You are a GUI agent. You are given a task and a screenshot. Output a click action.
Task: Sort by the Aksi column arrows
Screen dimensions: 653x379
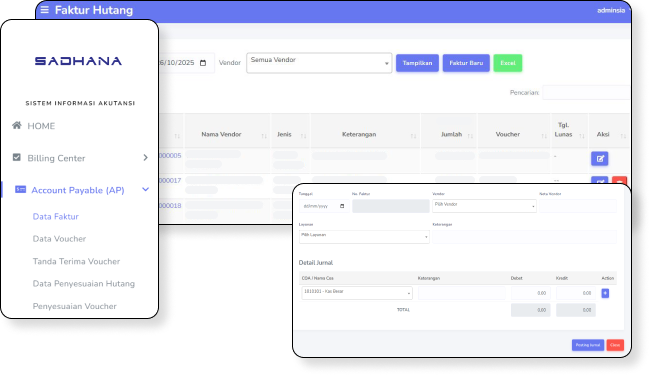coord(623,136)
